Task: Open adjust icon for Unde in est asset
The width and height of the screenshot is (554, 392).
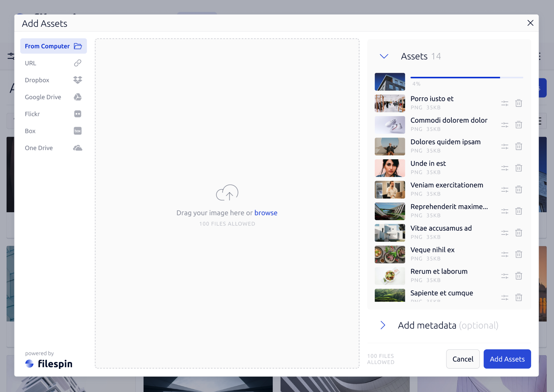Action: [505, 168]
